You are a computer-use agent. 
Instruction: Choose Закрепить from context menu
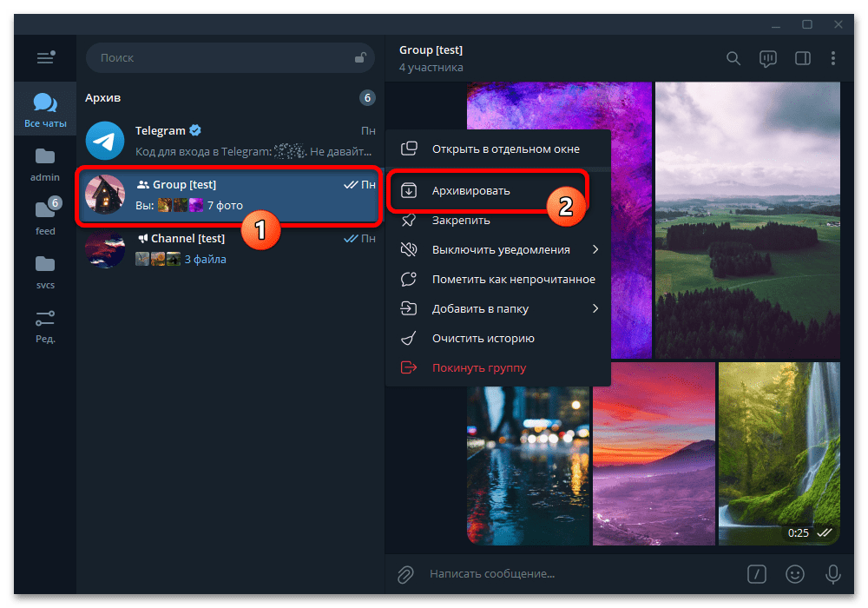[x=498, y=220]
